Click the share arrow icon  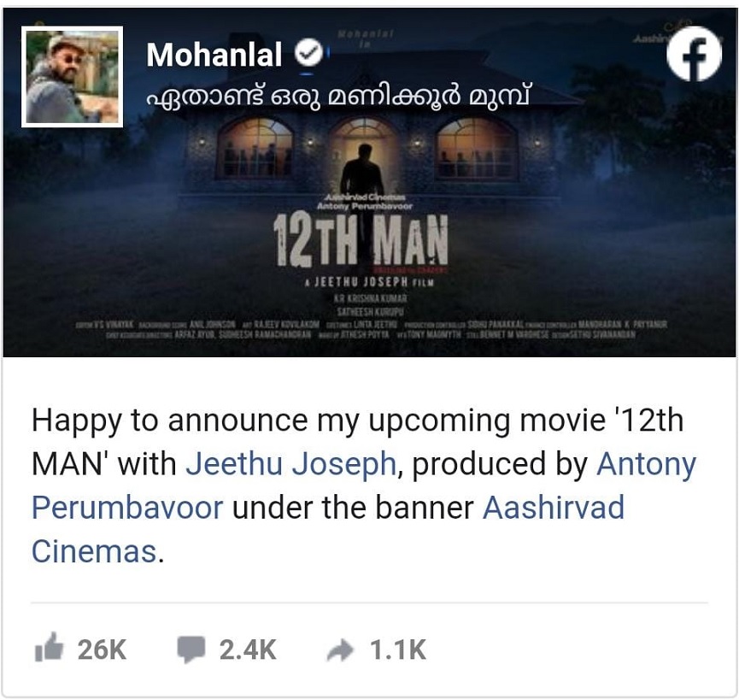pyautogui.click(x=340, y=650)
